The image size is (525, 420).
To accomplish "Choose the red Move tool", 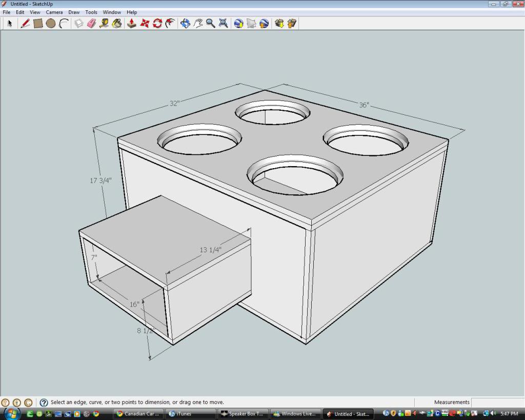I will pos(144,24).
